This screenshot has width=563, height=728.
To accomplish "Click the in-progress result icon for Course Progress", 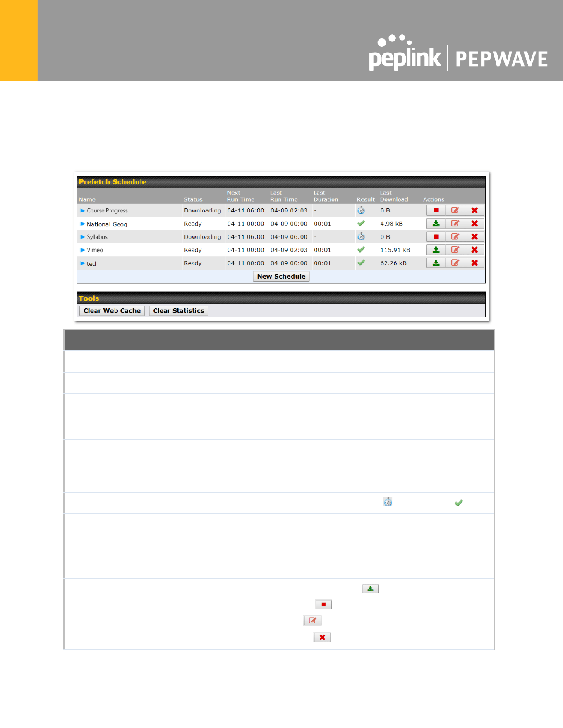I will (x=361, y=210).
